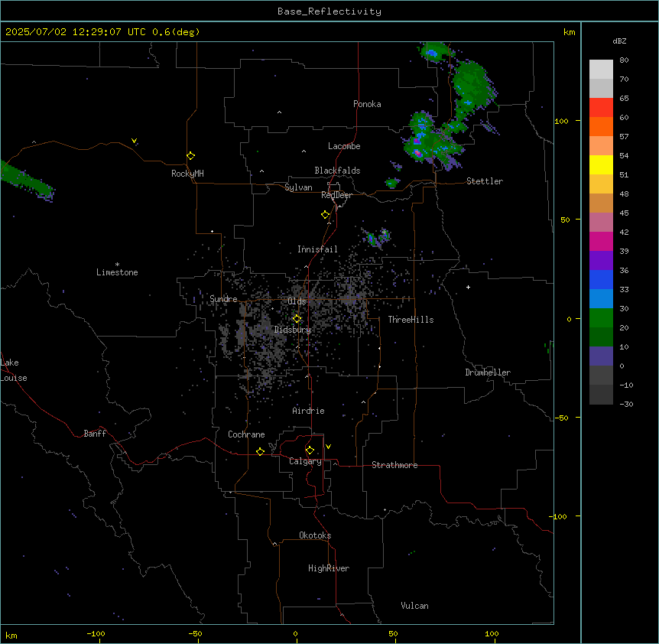
Task: Select the white plus marker north of Drumheller
Action: point(468,287)
